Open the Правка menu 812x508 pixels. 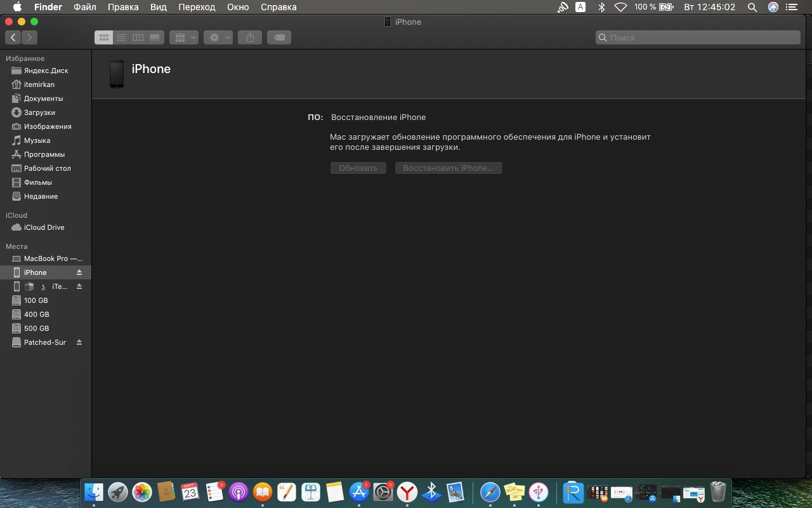123,7
